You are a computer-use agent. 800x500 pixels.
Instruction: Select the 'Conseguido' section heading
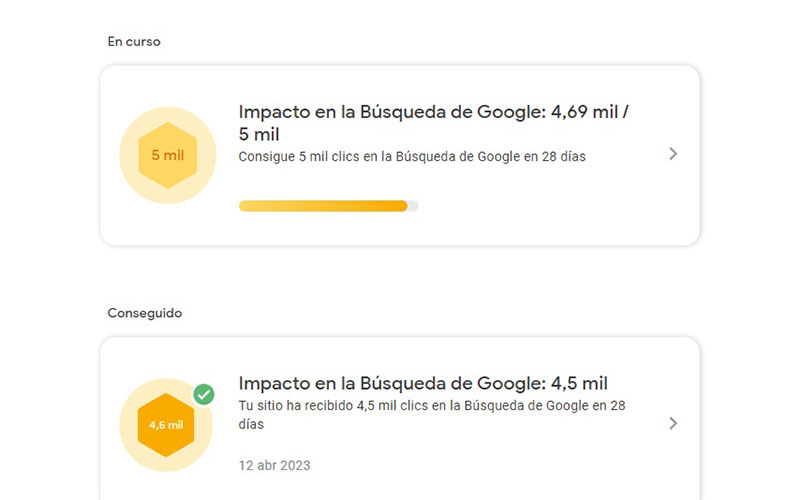pyautogui.click(x=144, y=313)
